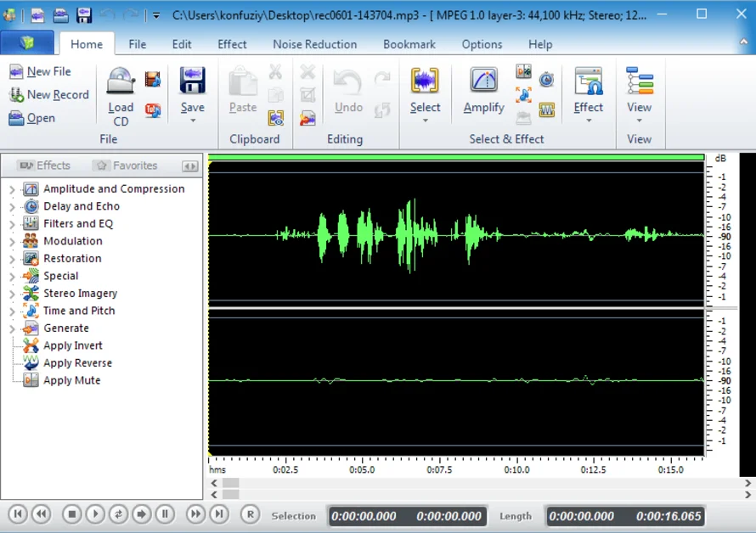Click the Copy icon in Clipboard group
756x533 pixels.
tap(275, 94)
